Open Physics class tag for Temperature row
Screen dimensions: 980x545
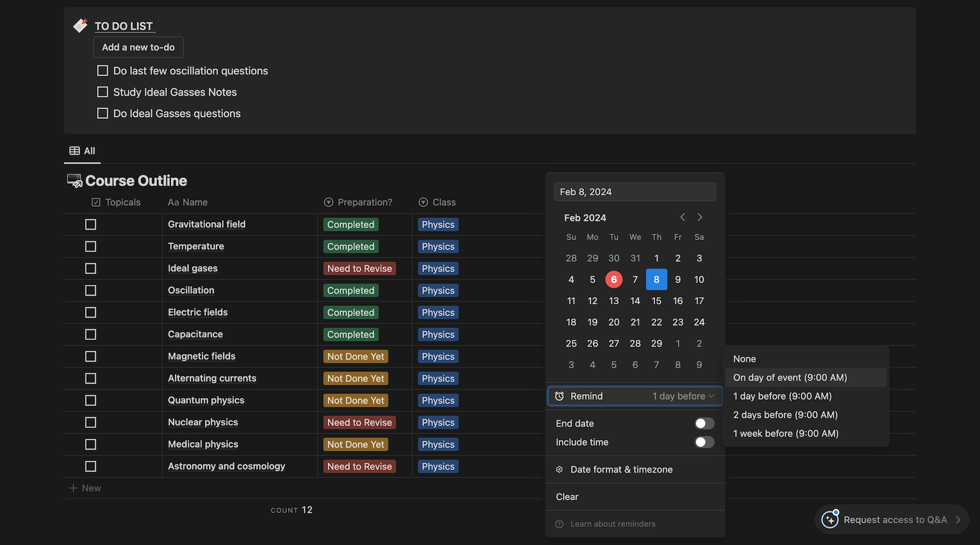pyautogui.click(x=438, y=247)
